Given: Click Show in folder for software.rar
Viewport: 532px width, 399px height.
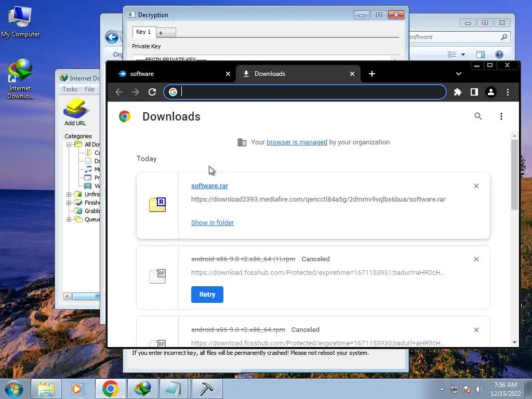Looking at the screenshot, I should coord(212,222).
